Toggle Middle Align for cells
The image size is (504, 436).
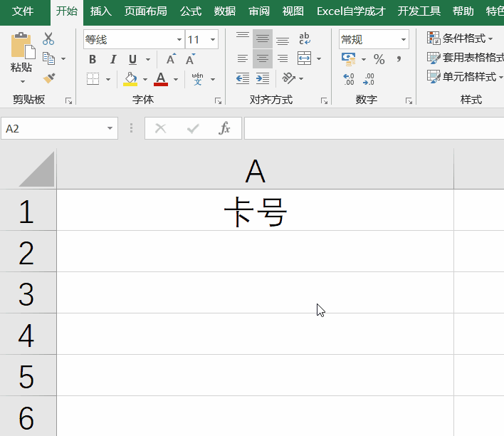(263, 39)
